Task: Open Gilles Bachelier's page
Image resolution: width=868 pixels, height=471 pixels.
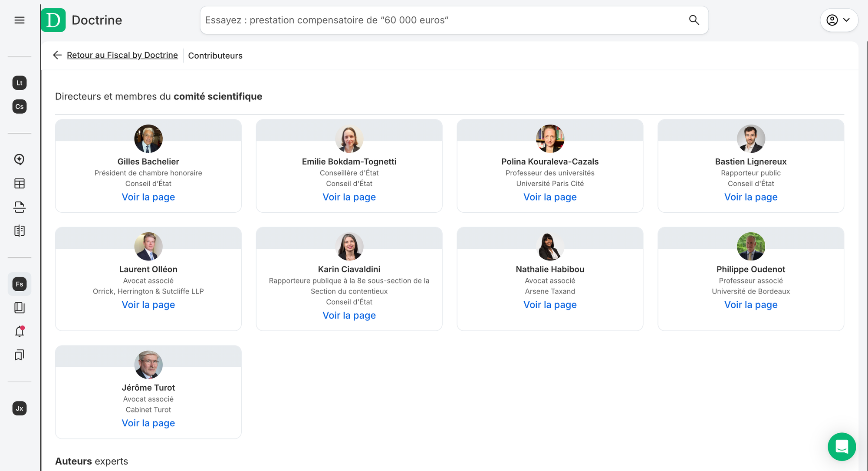Action: (148, 197)
